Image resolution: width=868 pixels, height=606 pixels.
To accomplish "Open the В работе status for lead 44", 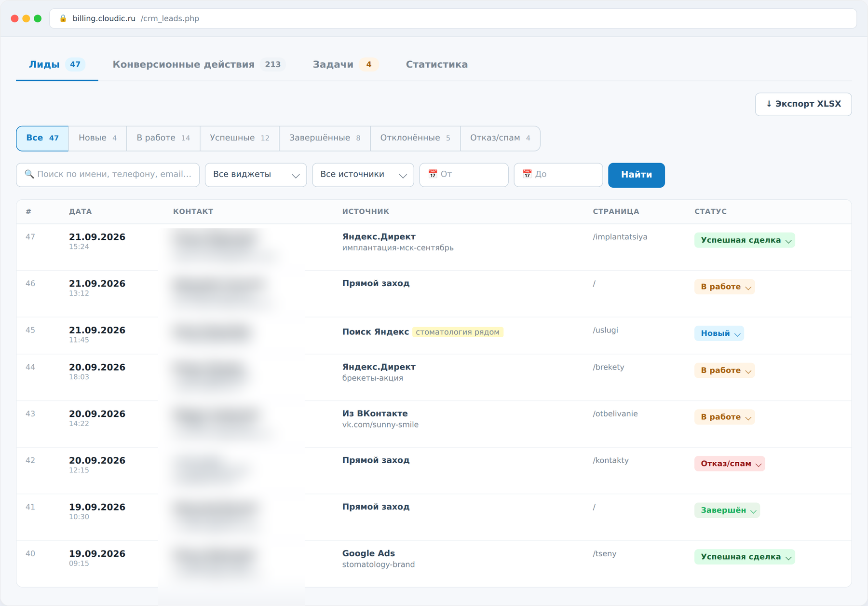I will (724, 371).
